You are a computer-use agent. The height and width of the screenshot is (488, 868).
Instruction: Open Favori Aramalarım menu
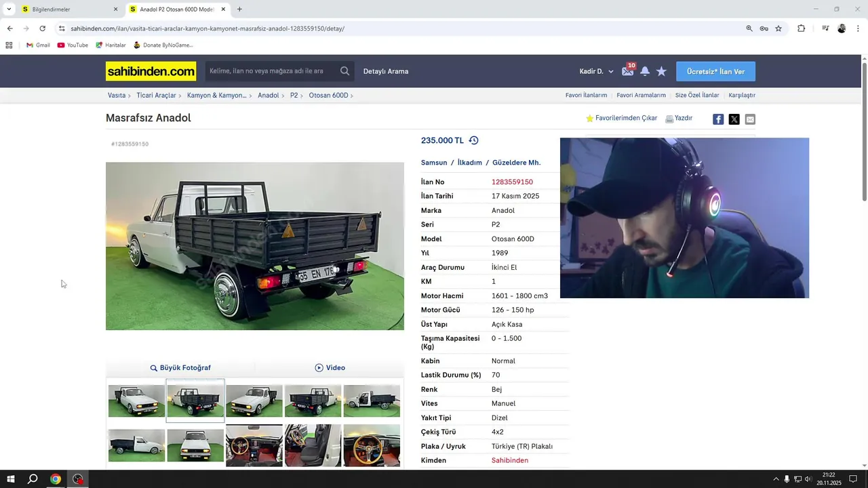click(641, 96)
